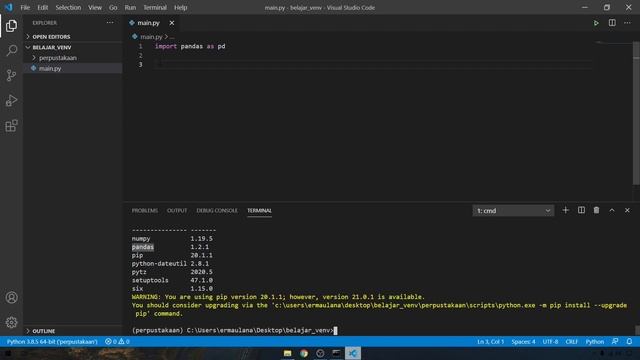The image size is (640, 360).
Task: Open notifications bell in status bar
Action: [629, 342]
